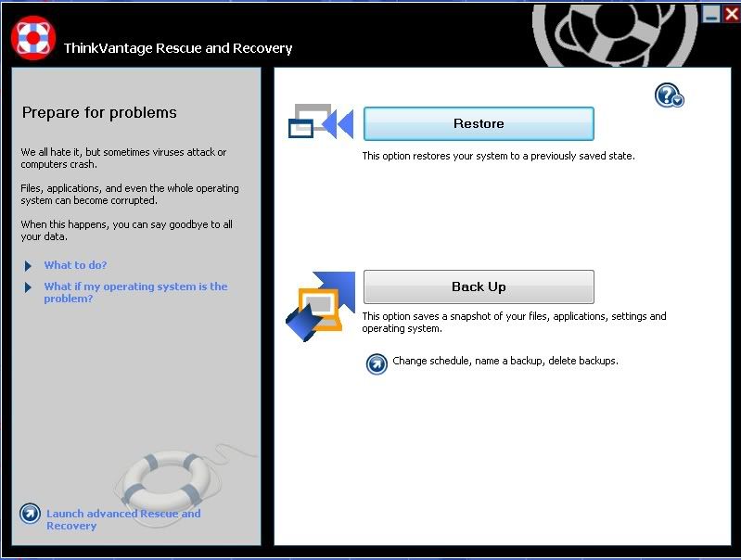Open Change schedule, name a backup text link
This screenshot has height=560, width=741.
tap(505, 361)
